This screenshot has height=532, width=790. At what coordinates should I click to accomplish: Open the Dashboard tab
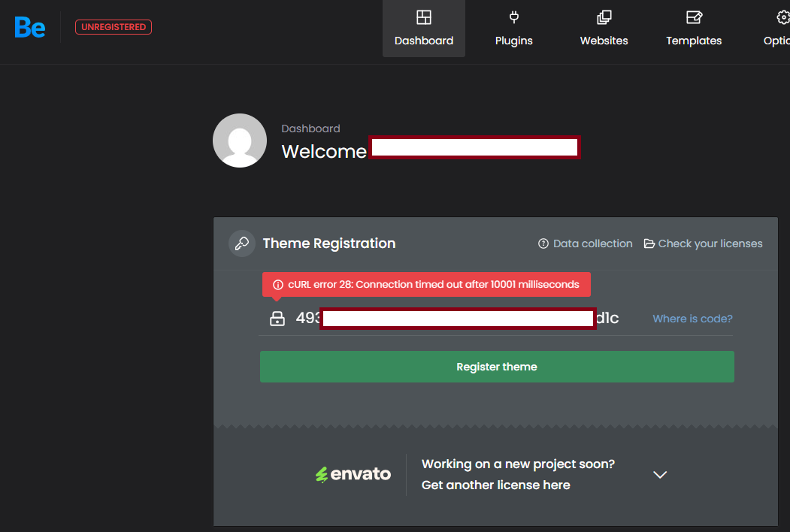click(424, 29)
